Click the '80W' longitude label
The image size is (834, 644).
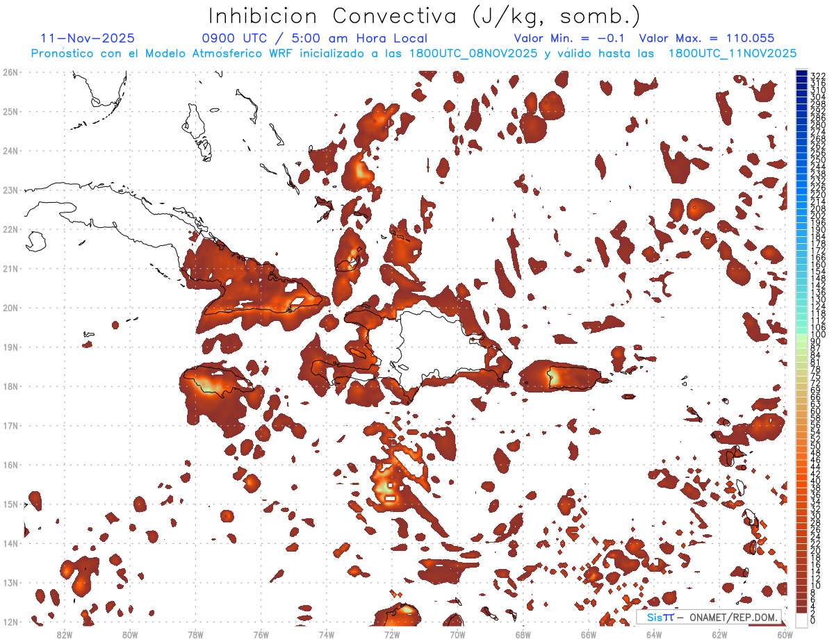(x=130, y=634)
